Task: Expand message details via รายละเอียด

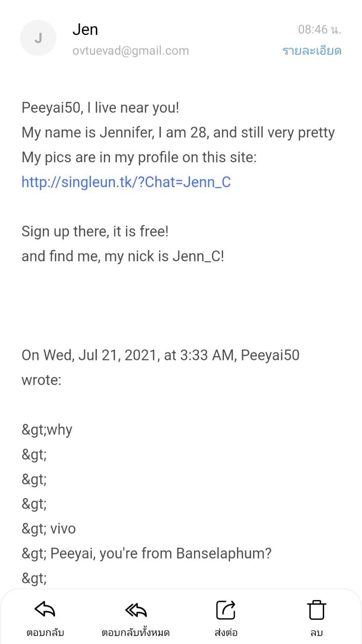Action: (312, 51)
